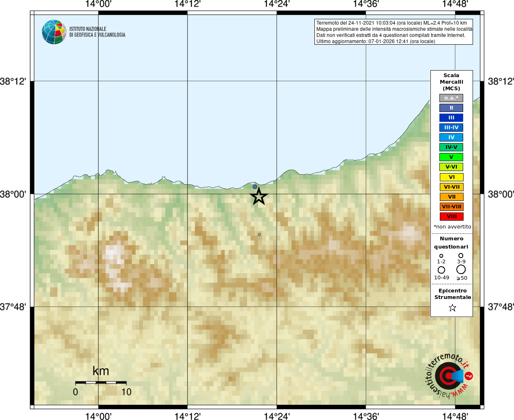514x420 pixels.
Task: Click the black star epicenter marker on map
Action: [259, 196]
